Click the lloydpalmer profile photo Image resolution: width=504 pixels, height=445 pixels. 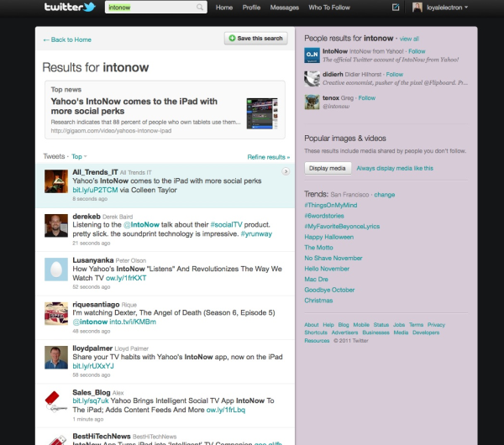55,356
